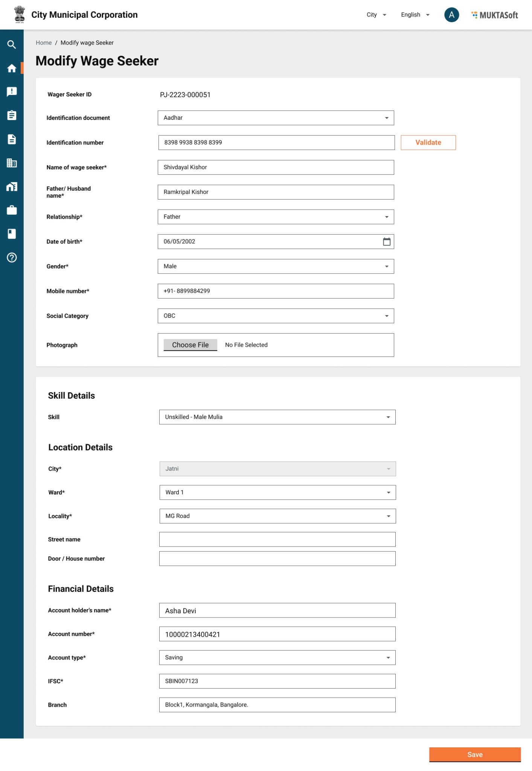
Task: Click the search icon in sidebar
Action: pyautogui.click(x=12, y=45)
